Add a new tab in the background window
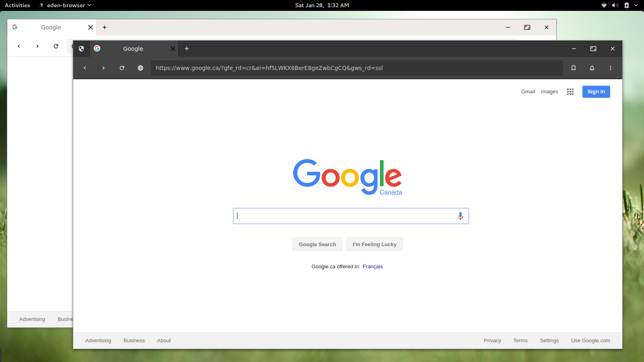The image size is (644, 362). 105,27
